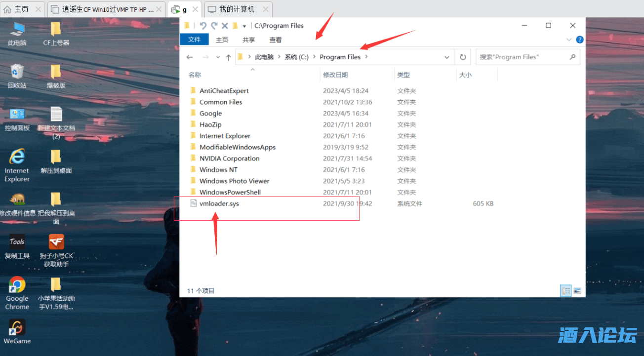Open the 小苹果活动助手V1.59 desktop folder
This screenshot has width=644, height=356.
click(56, 293)
